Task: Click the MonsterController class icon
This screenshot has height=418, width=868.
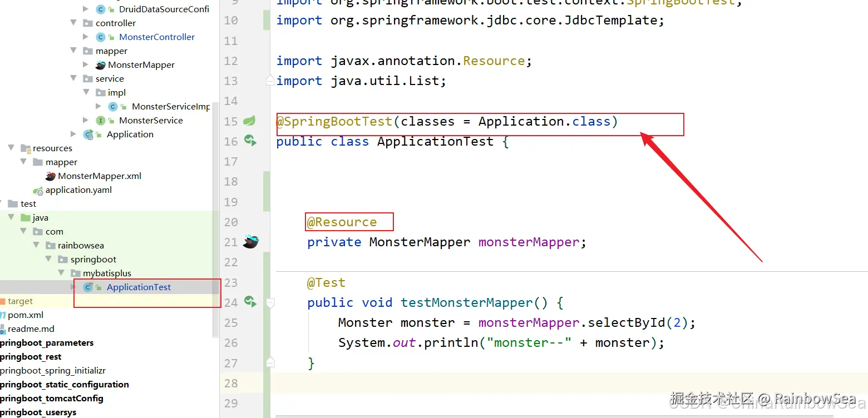Action: pyautogui.click(x=101, y=37)
